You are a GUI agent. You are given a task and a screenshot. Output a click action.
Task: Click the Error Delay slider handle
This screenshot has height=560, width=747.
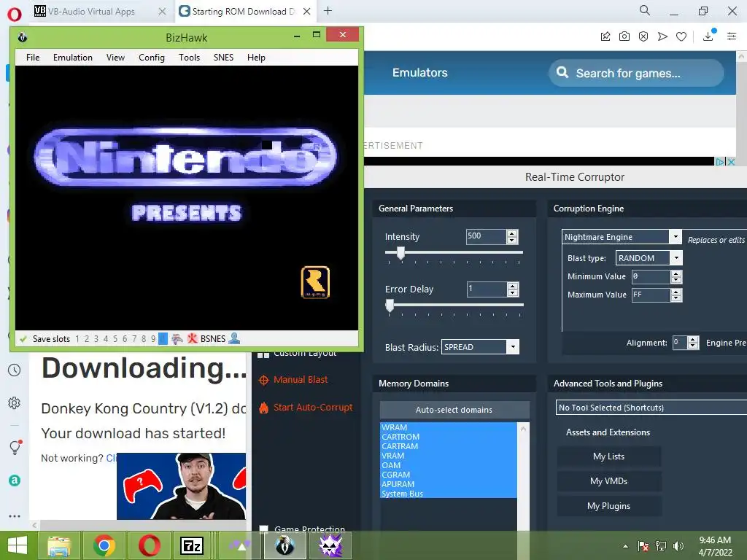point(390,306)
